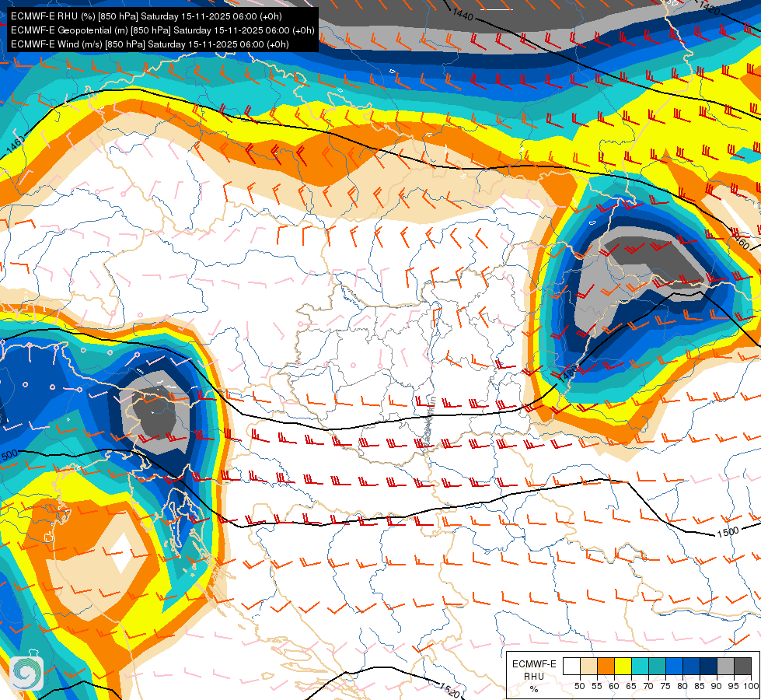This screenshot has width=761, height=700.
Task: Click the legend tick label 90
Action: point(717,686)
